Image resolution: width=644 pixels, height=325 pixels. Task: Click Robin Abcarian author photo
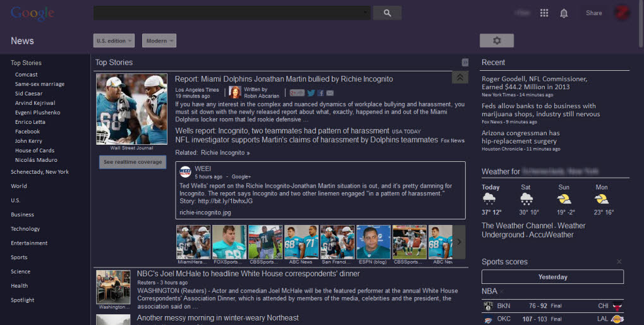235,92
